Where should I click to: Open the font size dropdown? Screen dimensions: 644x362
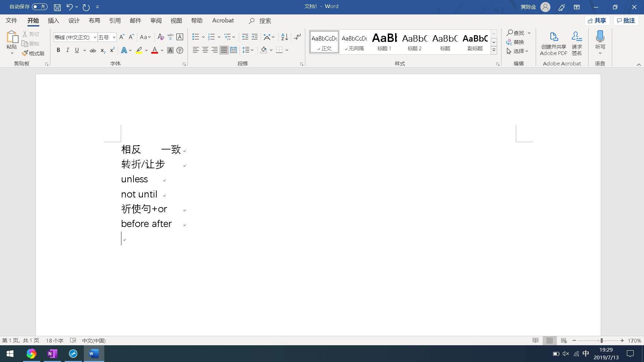click(x=114, y=37)
